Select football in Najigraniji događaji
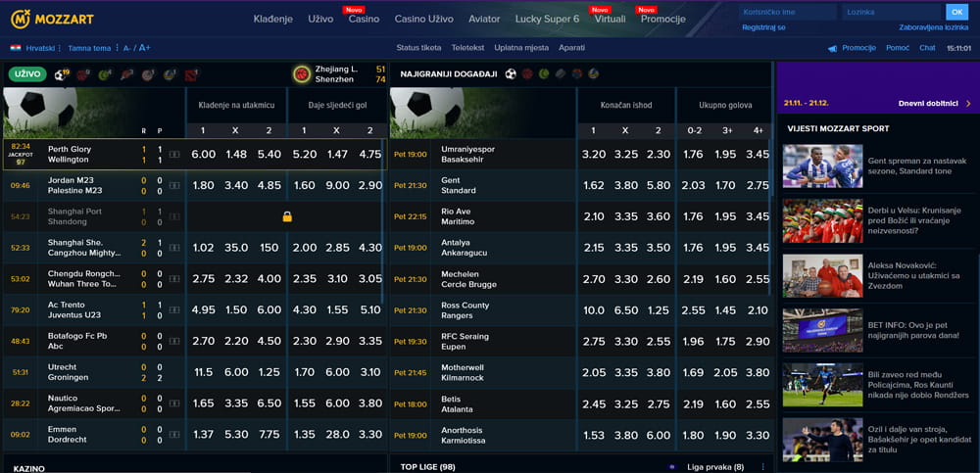Viewport: 980px width, 473px height. [511, 73]
